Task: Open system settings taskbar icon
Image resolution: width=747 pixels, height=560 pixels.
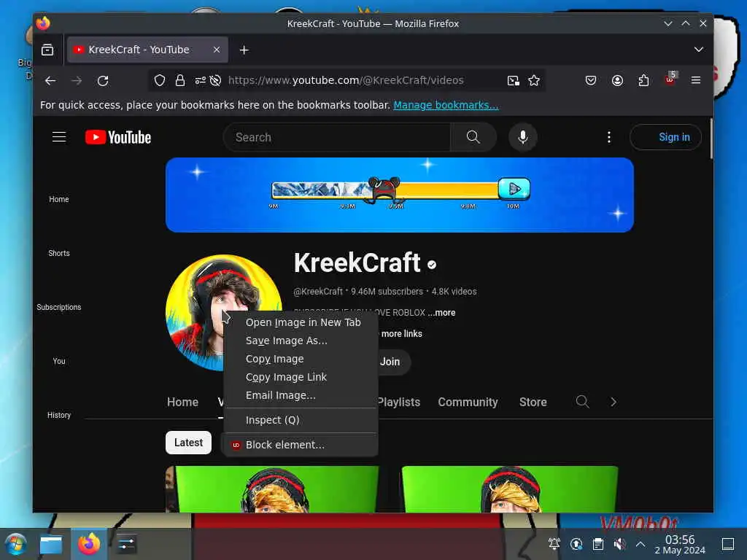Action: (126, 544)
